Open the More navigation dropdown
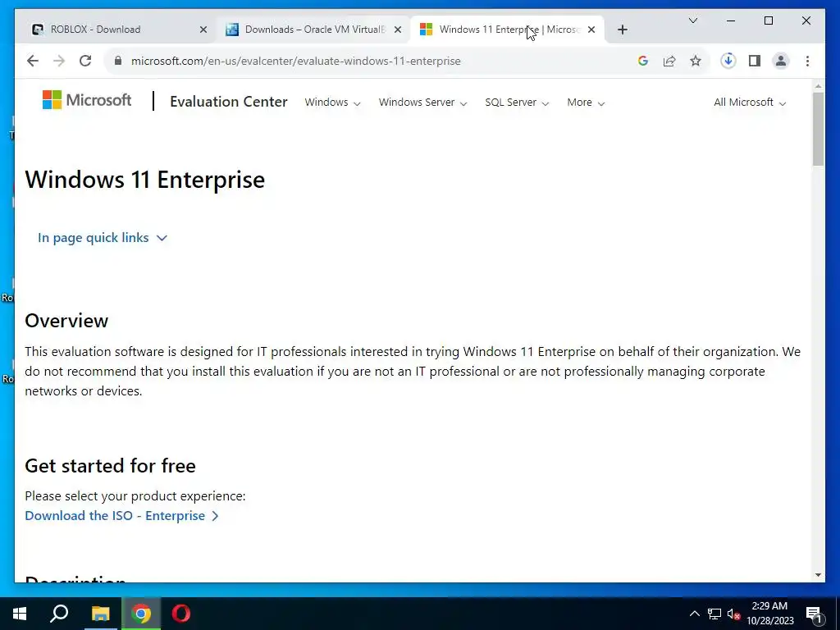This screenshot has height=630, width=840. [x=586, y=103]
